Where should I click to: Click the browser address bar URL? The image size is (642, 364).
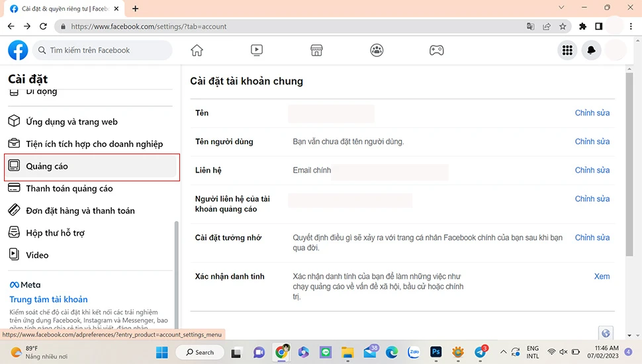149,26
